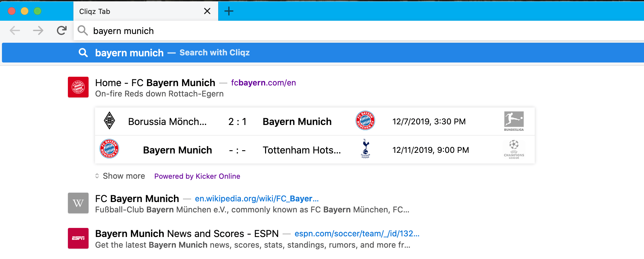Click the ESPN result icon
Image resolution: width=644 pixels, height=259 pixels.
[x=78, y=238]
